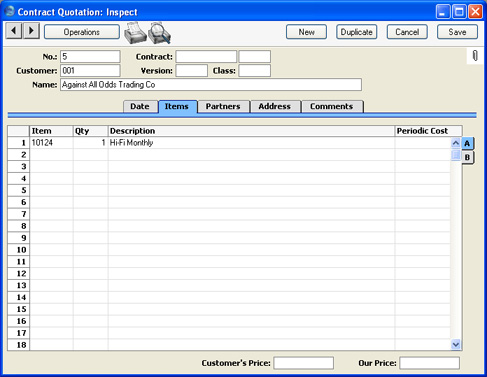Screen dimensions: 487x377
Task: Cancel changes to the quotation
Action: pyautogui.click(x=407, y=32)
